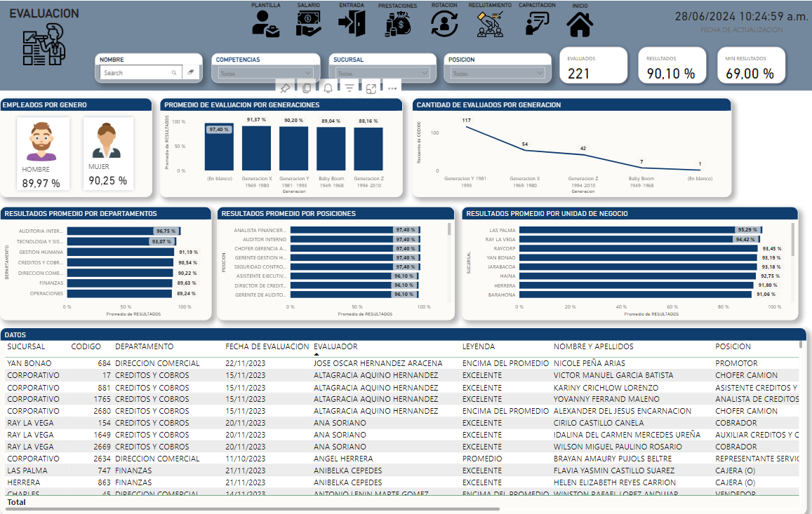Expand the Competencias dropdown

[308, 73]
